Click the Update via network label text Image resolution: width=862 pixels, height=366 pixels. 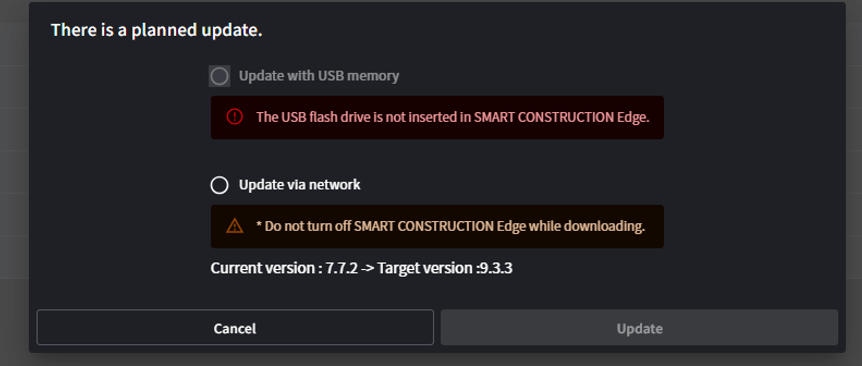[x=300, y=185]
